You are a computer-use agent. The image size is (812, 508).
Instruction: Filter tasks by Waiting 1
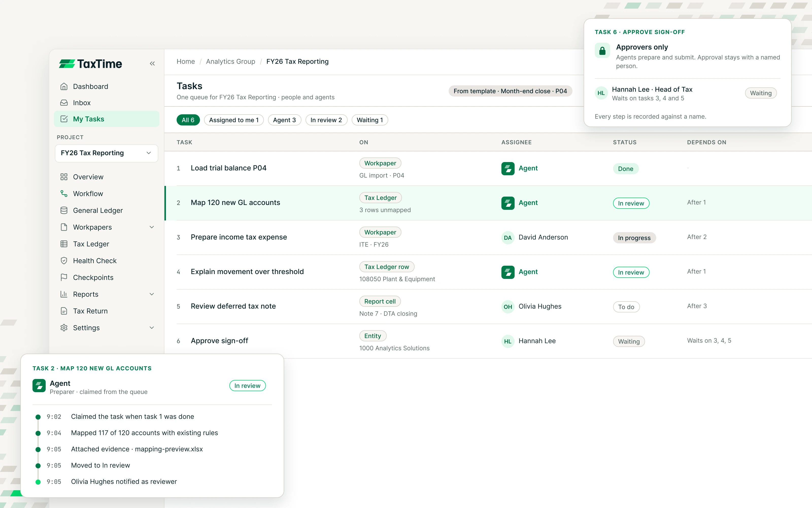pyautogui.click(x=370, y=120)
